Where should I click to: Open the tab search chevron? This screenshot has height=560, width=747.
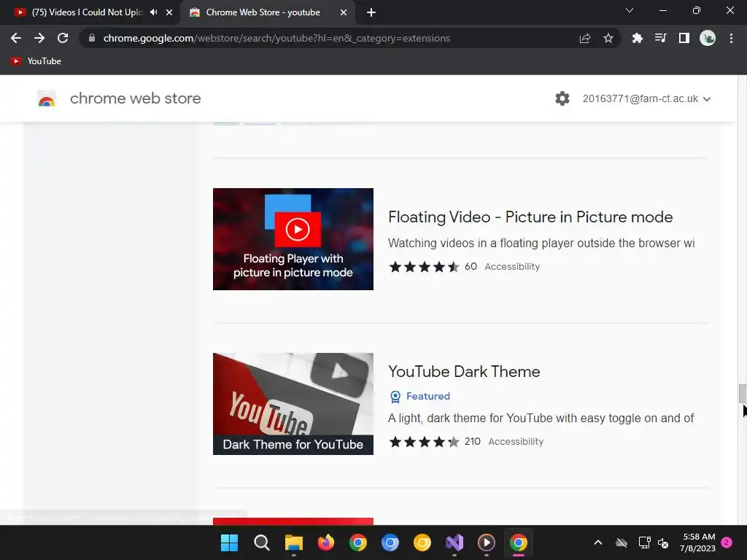630,10
